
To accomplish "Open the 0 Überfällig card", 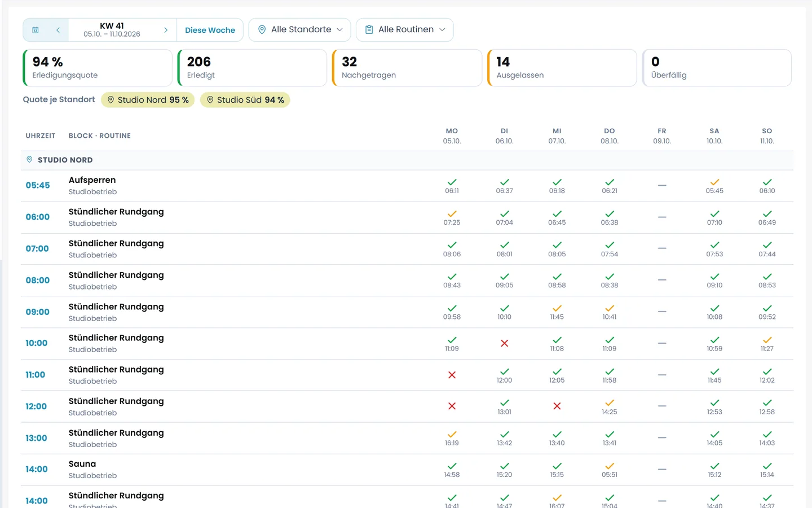I will [717, 68].
